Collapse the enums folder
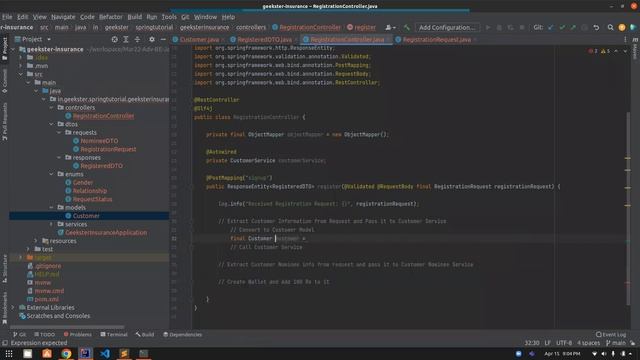Screen dimensions: 640x360 pyautogui.click(x=51, y=174)
